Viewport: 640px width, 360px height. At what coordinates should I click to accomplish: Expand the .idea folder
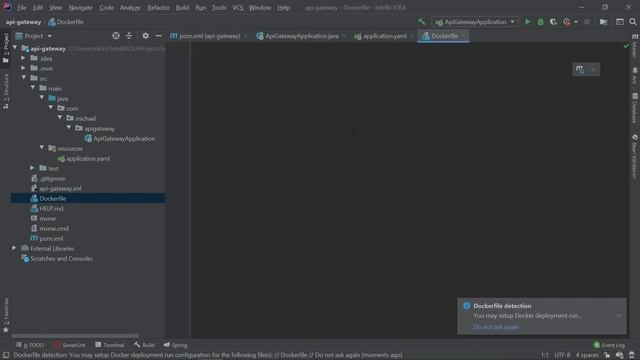coord(23,58)
